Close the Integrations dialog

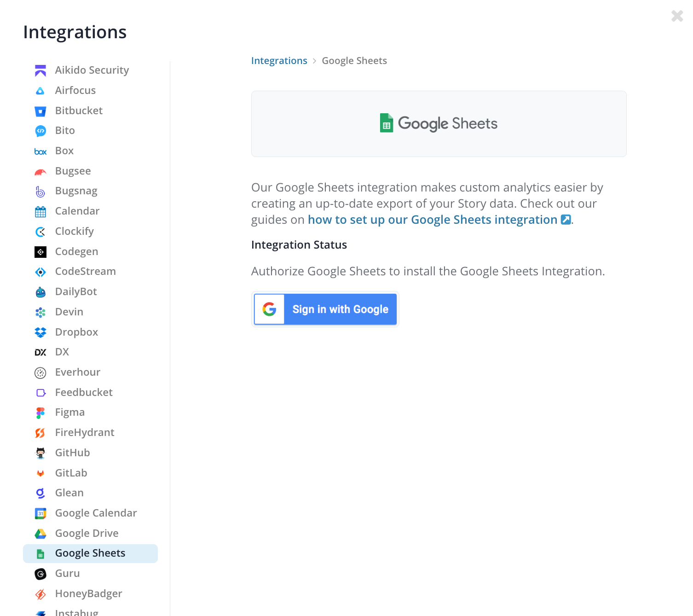[677, 16]
